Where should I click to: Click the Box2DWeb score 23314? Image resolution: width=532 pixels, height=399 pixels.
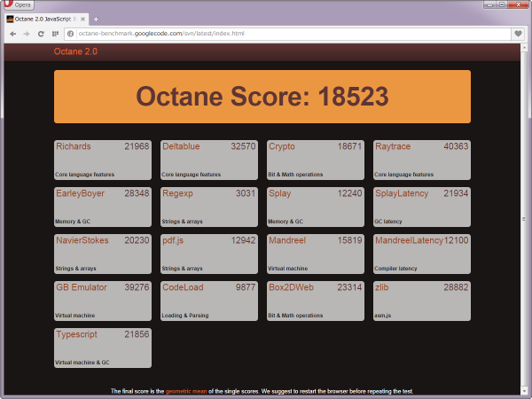click(349, 287)
